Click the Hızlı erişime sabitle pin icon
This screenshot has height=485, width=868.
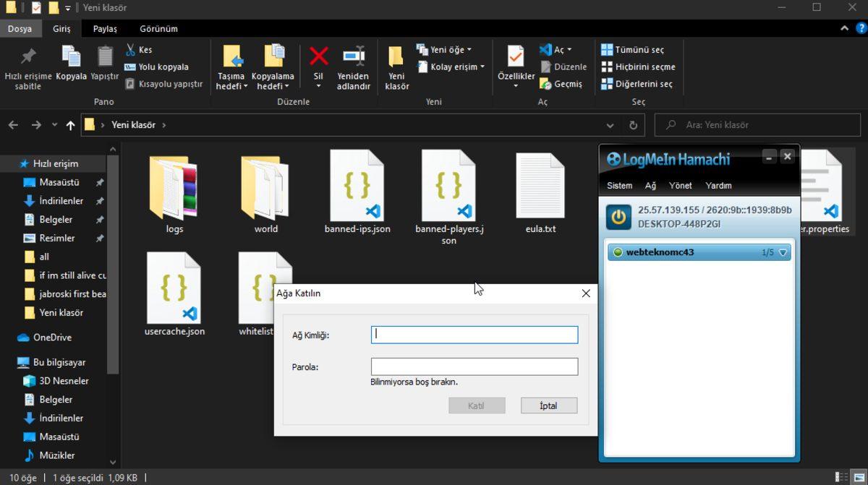click(28, 57)
